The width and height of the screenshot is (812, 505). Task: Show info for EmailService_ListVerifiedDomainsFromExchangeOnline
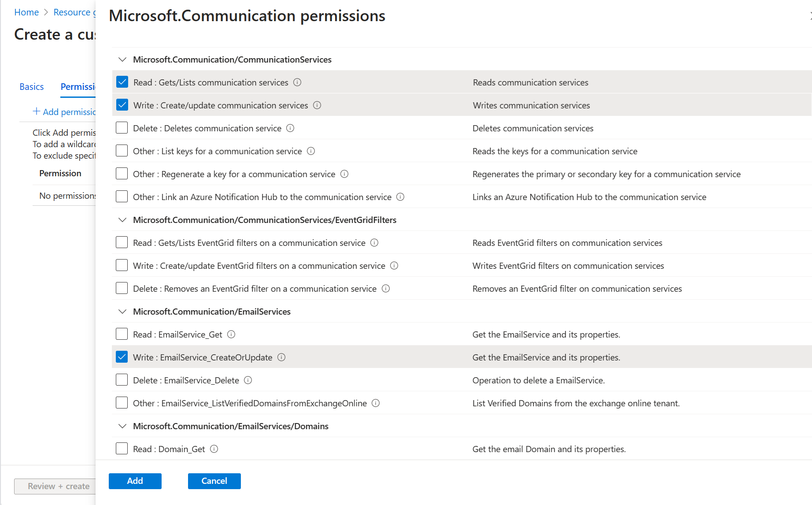pos(376,403)
